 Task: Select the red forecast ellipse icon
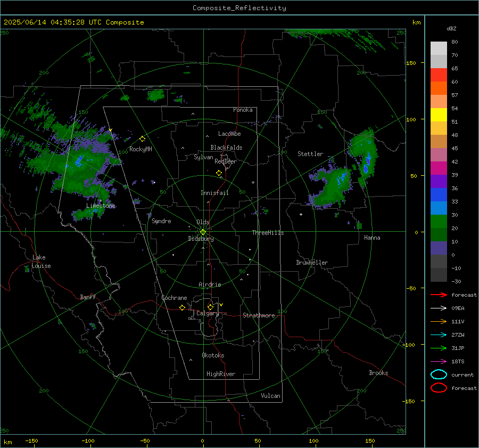click(439, 388)
